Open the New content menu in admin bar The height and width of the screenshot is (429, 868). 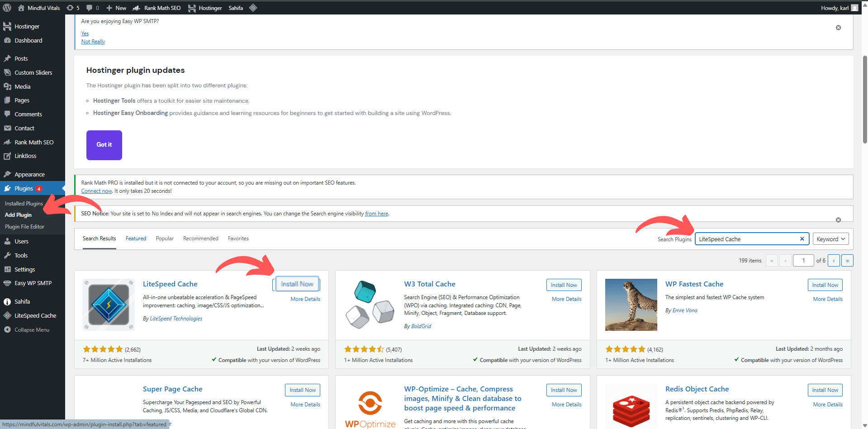116,8
